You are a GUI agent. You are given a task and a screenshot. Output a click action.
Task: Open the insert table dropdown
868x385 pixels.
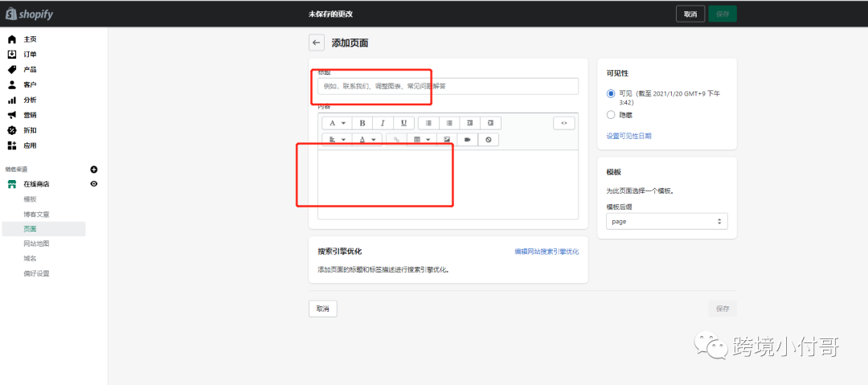(422, 140)
